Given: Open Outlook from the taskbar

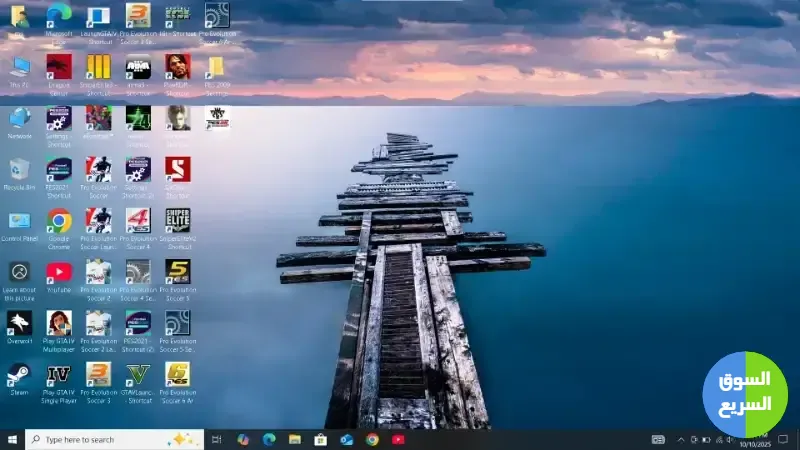Looking at the screenshot, I should click(346, 439).
